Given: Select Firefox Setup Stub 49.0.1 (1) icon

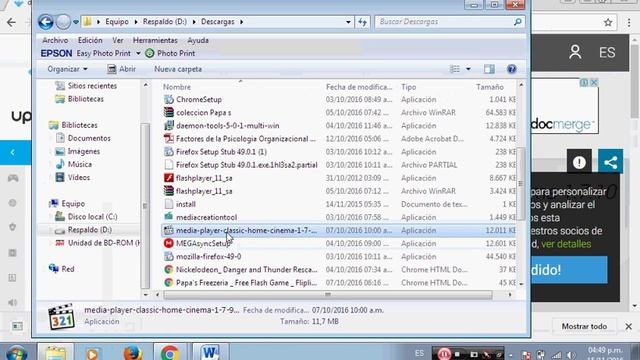Looking at the screenshot, I should [169, 151].
